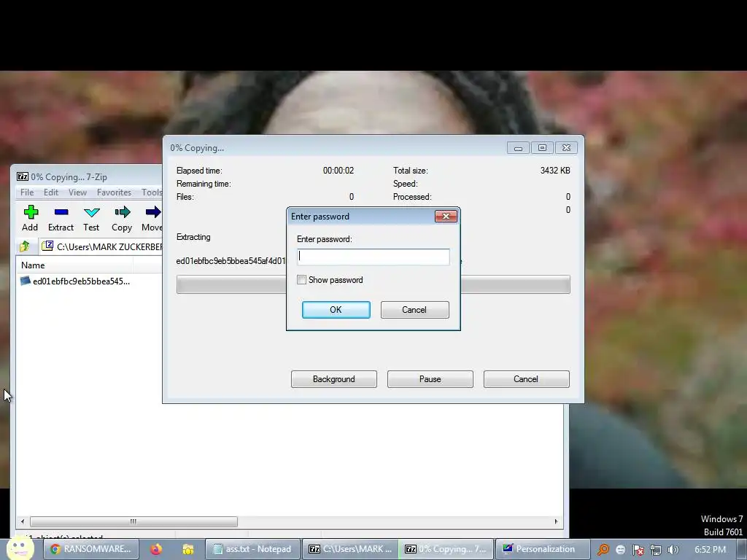Click the scroll right arrow in 7-Zip
747x560 pixels.
click(x=556, y=521)
